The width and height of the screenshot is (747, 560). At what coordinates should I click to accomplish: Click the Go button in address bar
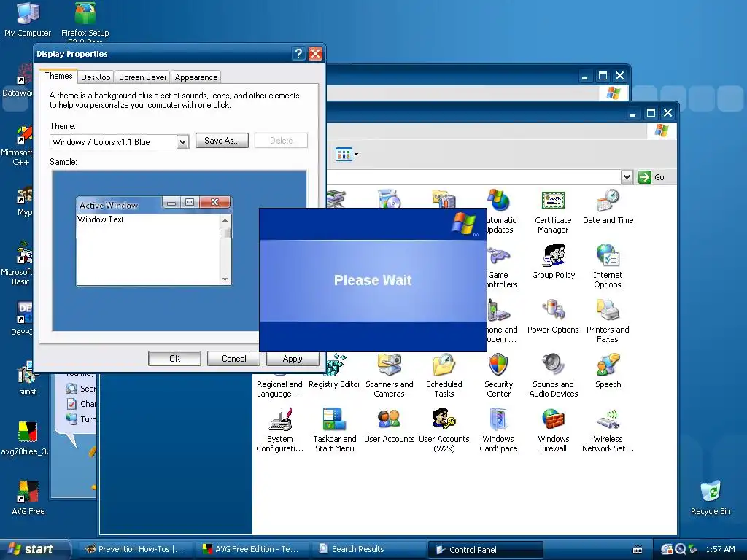tap(651, 177)
